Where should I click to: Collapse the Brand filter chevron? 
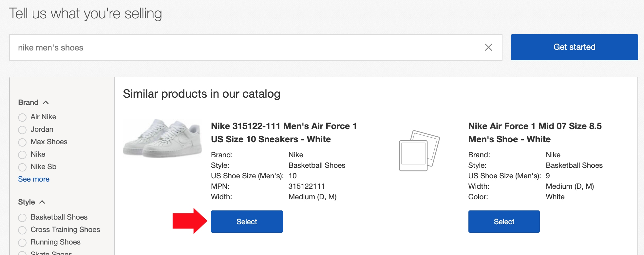pyautogui.click(x=46, y=103)
